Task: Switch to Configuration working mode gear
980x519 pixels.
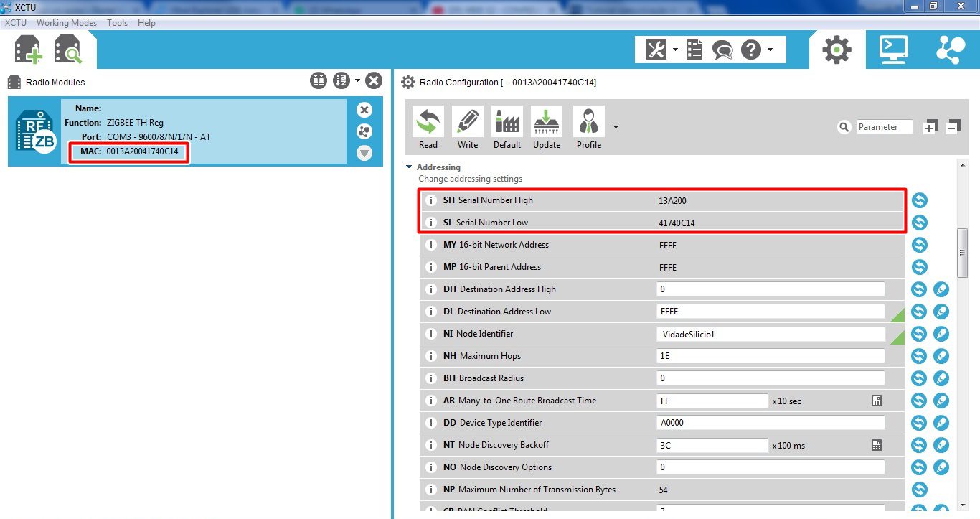Action: pyautogui.click(x=837, y=50)
